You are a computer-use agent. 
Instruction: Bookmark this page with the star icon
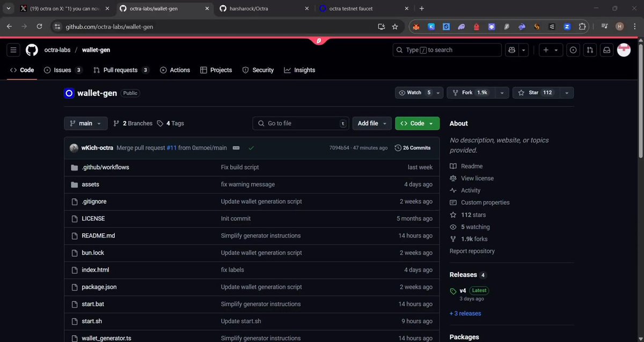click(x=395, y=26)
